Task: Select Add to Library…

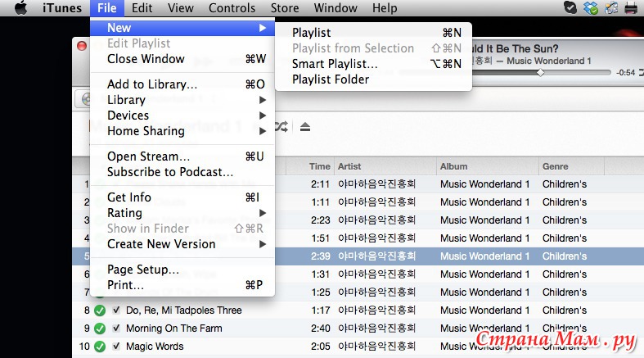Action: (x=182, y=84)
